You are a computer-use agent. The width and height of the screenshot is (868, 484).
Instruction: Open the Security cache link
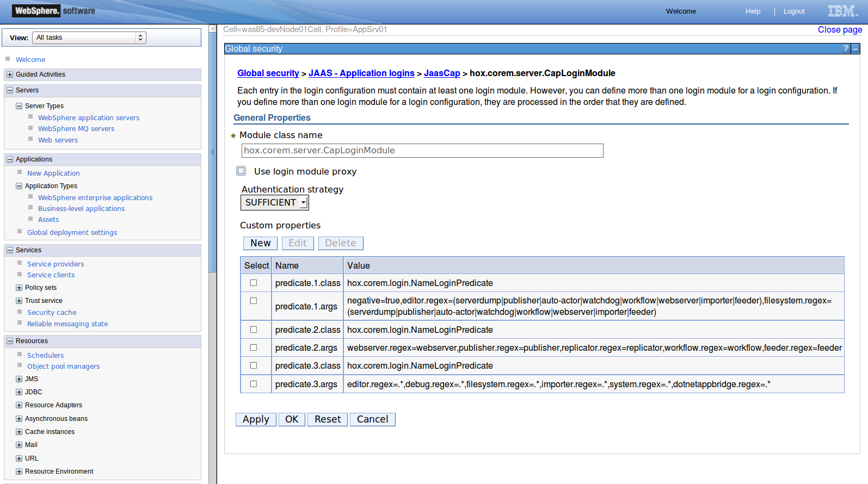point(52,313)
